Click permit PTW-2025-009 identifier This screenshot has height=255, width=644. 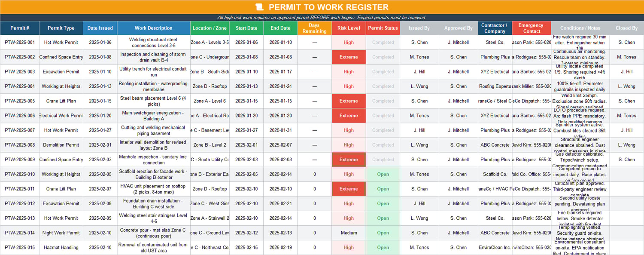click(19, 160)
